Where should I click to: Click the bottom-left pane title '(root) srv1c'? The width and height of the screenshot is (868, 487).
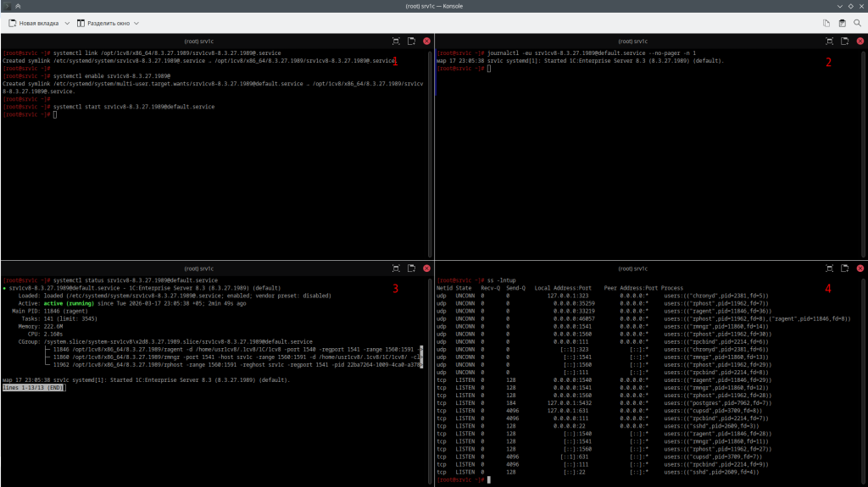click(201, 268)
